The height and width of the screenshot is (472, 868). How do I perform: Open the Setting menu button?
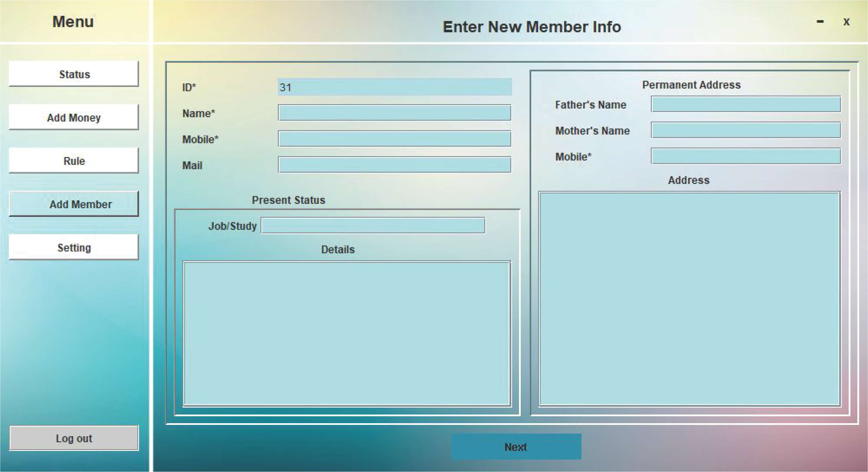(x=73, y=248)
